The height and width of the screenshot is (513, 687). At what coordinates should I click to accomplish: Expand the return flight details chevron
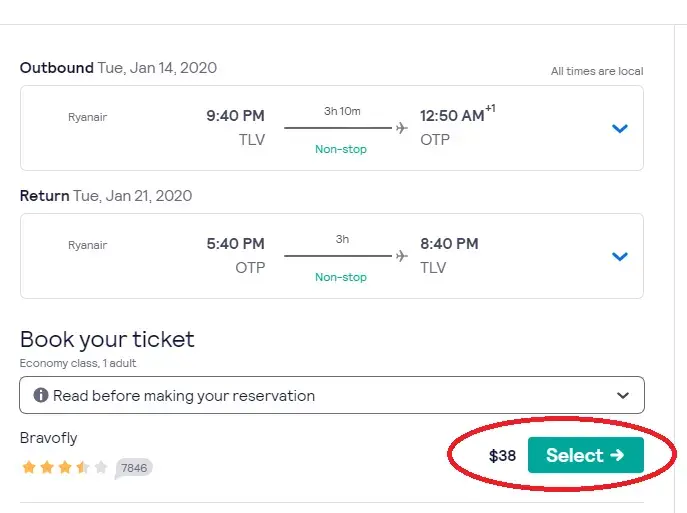coord(620,256)
